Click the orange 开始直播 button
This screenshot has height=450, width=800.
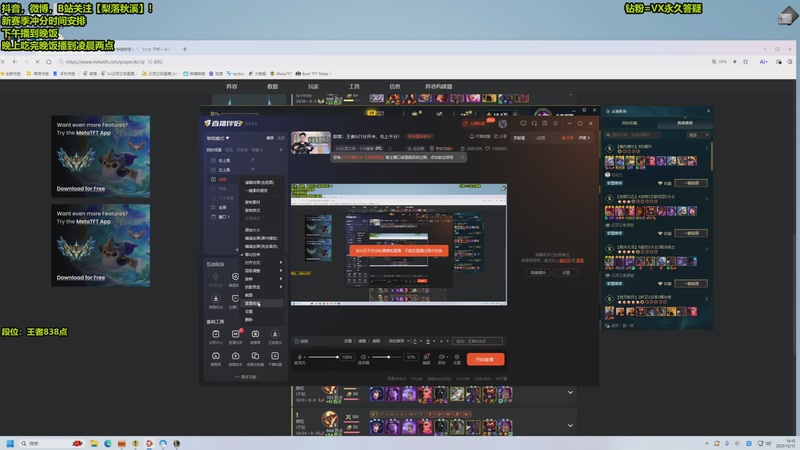[485, 359]
